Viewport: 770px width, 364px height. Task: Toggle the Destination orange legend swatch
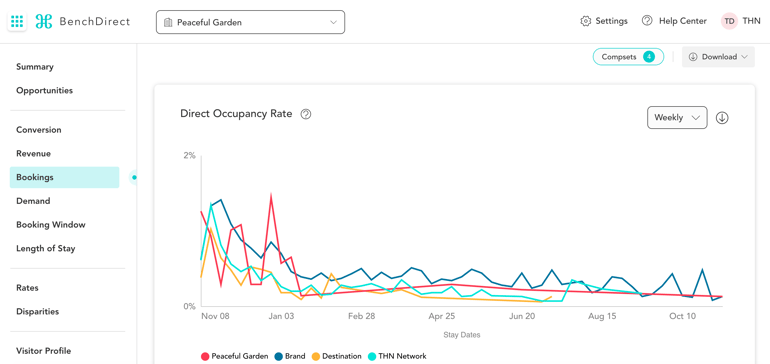(316, 357)
